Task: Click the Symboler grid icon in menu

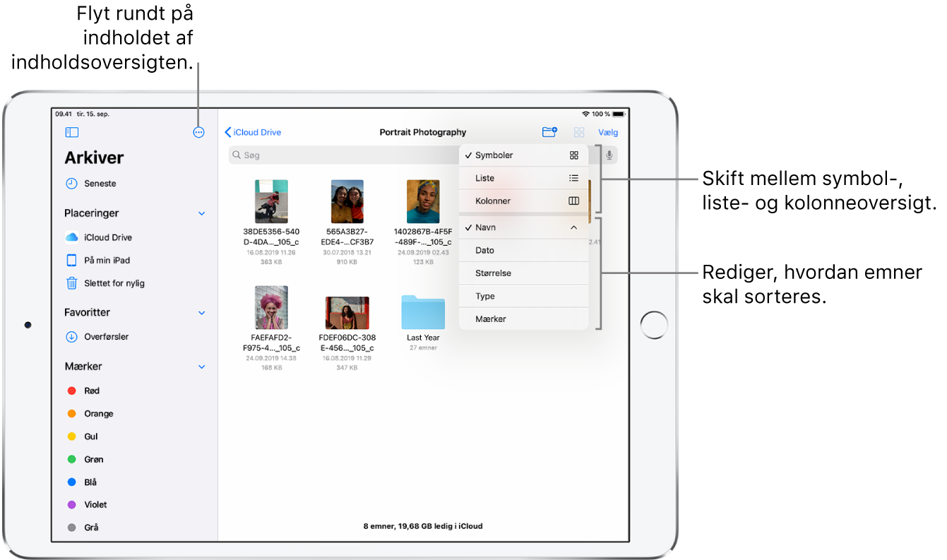Action: pyautogui.click(x=574, y=155)
